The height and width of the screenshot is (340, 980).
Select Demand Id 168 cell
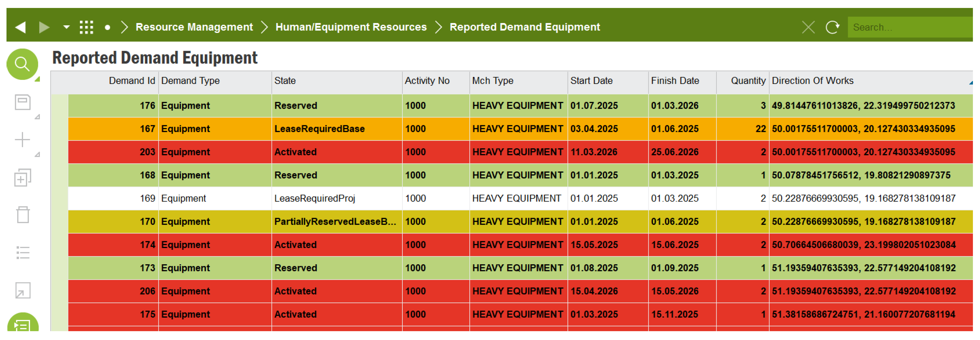[x=113, y=175]
